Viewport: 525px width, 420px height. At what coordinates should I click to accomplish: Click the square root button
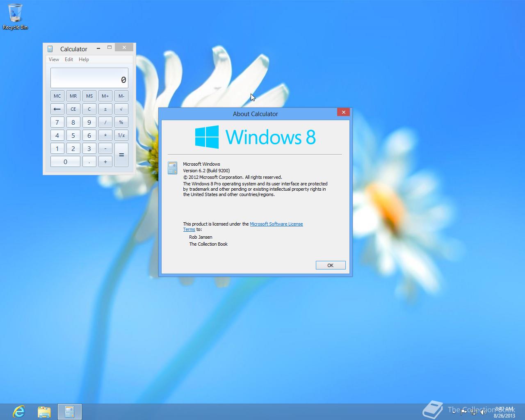(x=121, y=109)
